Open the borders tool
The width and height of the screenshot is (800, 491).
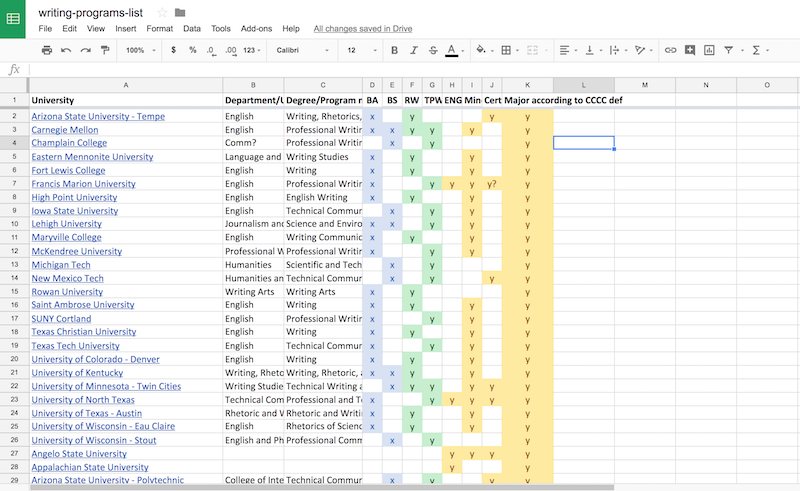coord(506,50)
